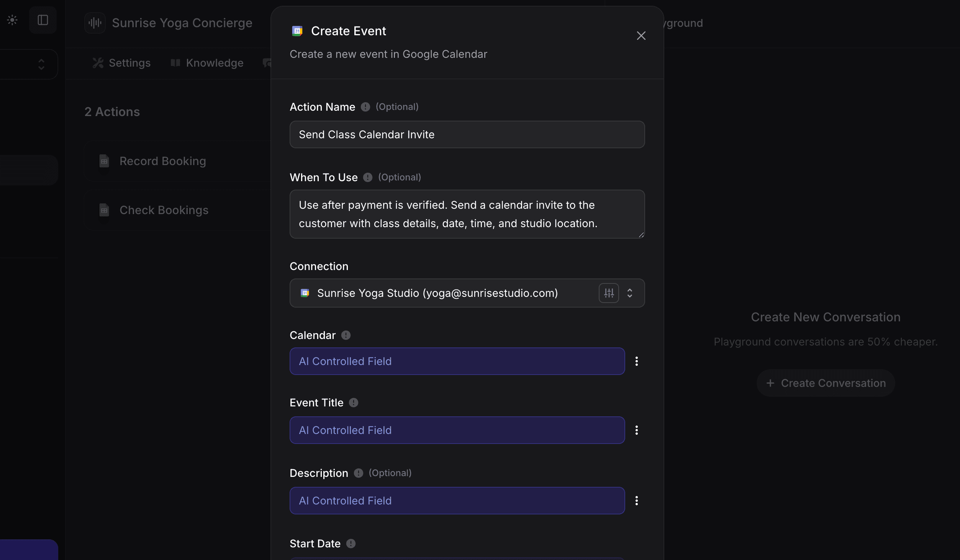Click the Record Booking spreadsheet icon
The image size is (960, 560).
[103, 161]
